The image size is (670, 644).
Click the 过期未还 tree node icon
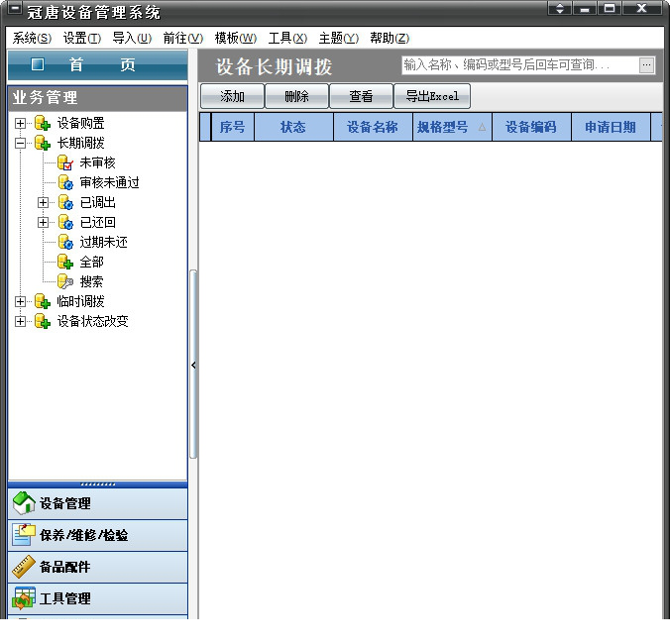[65, 242]
